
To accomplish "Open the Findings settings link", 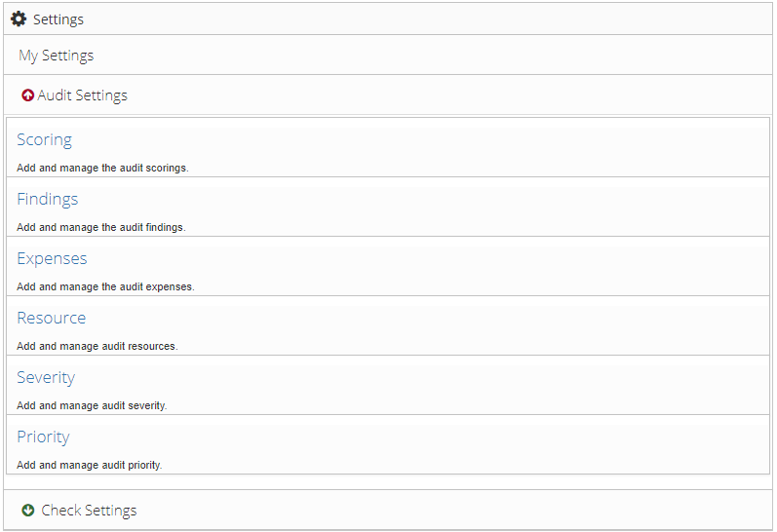I will pyautogui.click(x=48, y=199).
